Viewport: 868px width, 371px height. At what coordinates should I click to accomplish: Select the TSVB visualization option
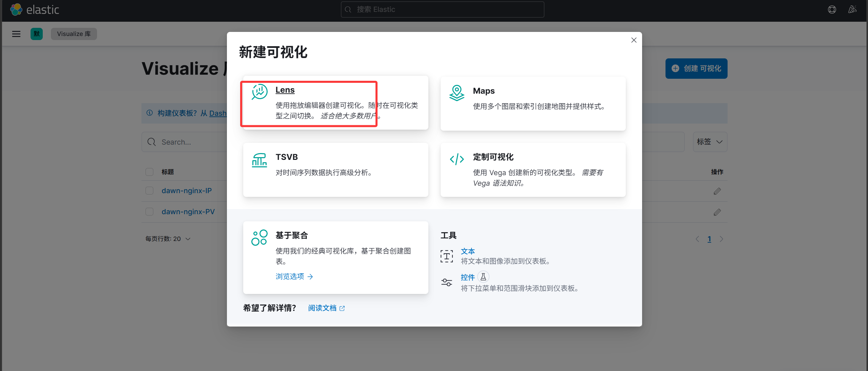point(336,169)
